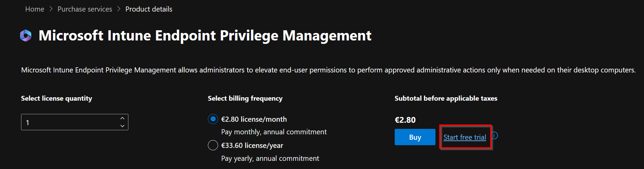Click the 'Pay monthly, annual commitment' text
Image resolution: width=644 pixels, height=169 pixels.
click(274, 132)
